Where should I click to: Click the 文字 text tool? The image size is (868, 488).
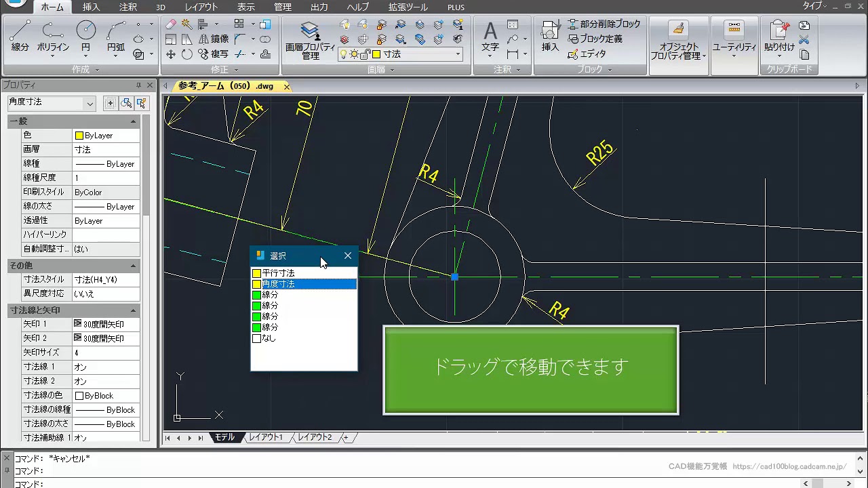490,37
